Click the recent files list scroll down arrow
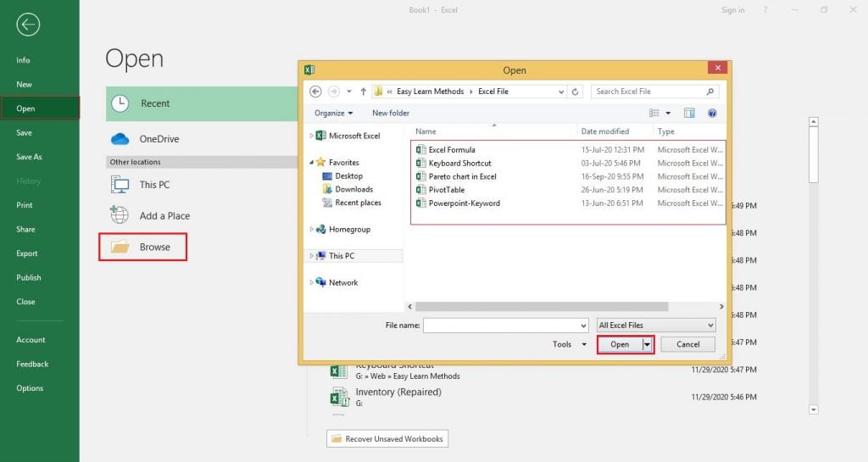This screenshot has width=868, height=462. click(813, 410)
